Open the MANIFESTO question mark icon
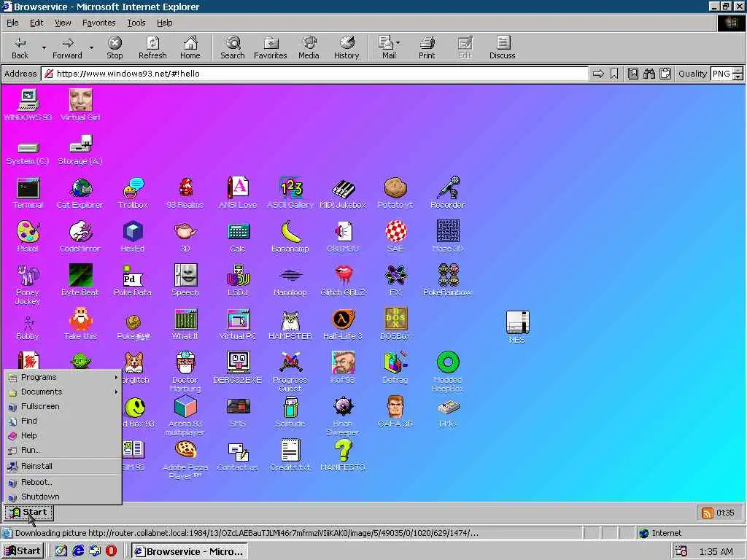The width and height of the screenshot is (747, 560). coord(343,456)
